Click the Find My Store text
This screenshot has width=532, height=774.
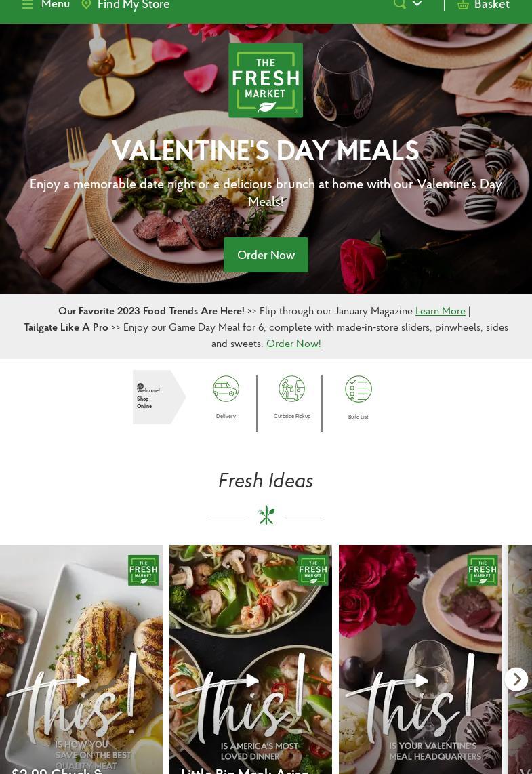(134, 5)
